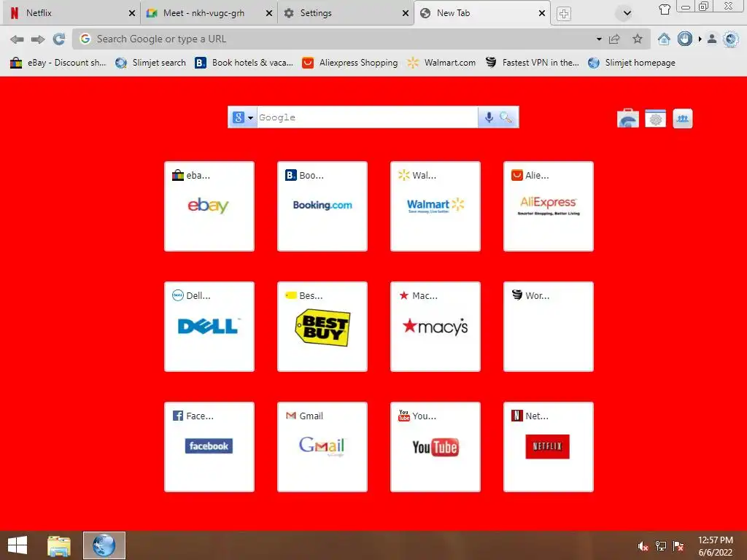Click the Google search box on page
This screenshot has width=747, height=560.
point(368,117)
